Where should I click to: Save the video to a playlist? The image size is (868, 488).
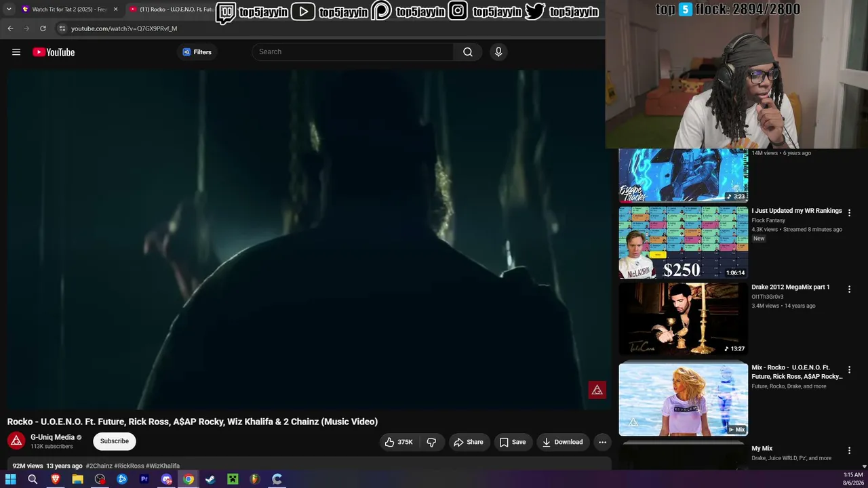tap(513, 442)
